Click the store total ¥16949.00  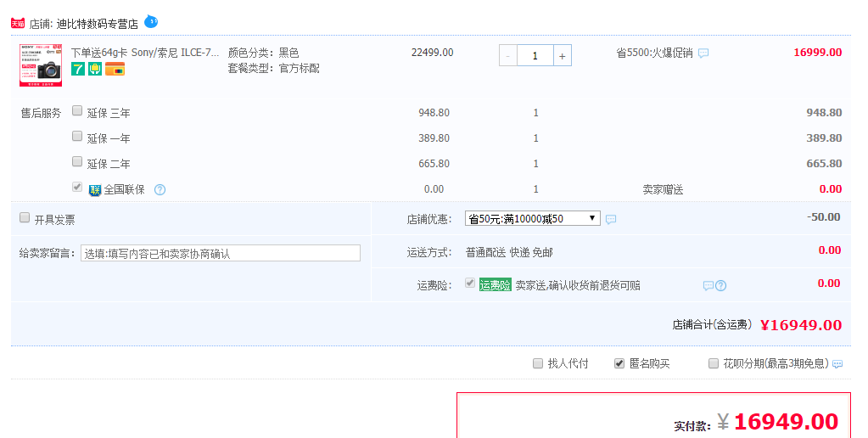pos(801,326)
